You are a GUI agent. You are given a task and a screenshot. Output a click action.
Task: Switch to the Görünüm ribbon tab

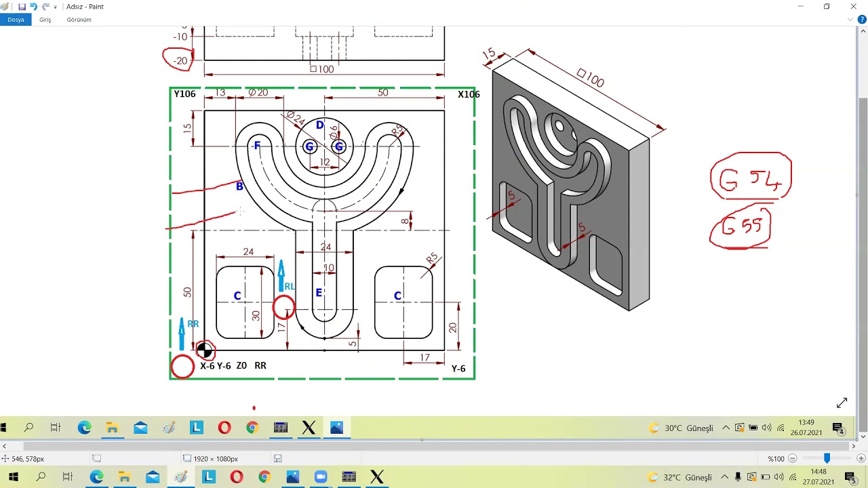click(x=79, y=20)
